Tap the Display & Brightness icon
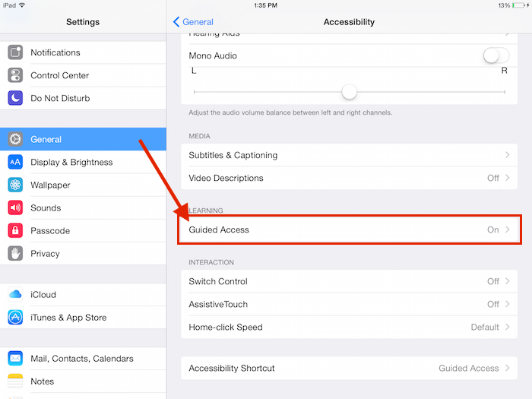Screen dimensions: 532x399 (15, 162)
